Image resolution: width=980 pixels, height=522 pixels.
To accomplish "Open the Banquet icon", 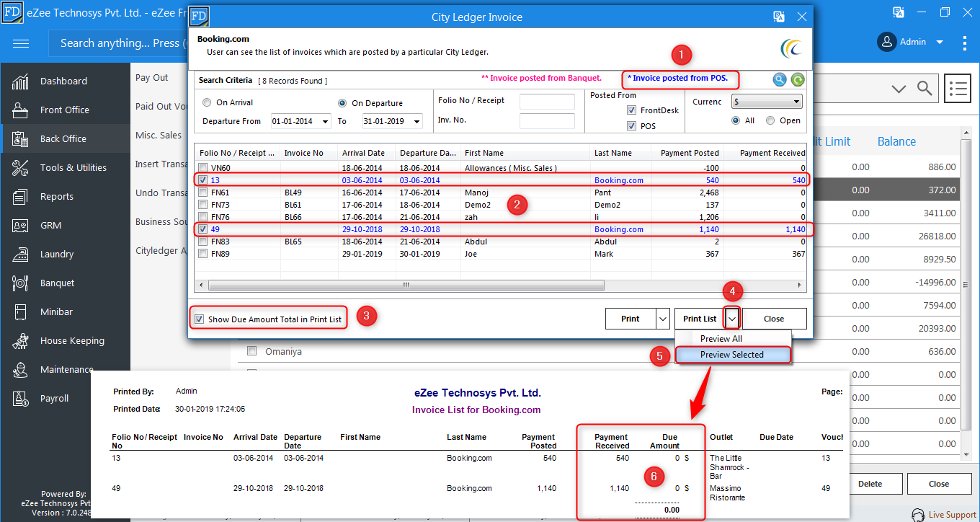I will [20, 283].
